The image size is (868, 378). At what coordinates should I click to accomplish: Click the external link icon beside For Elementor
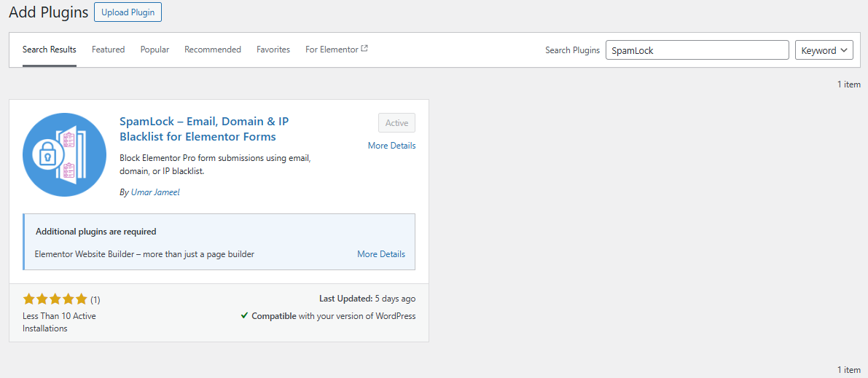pyautogui.click(x=364, y=49)
